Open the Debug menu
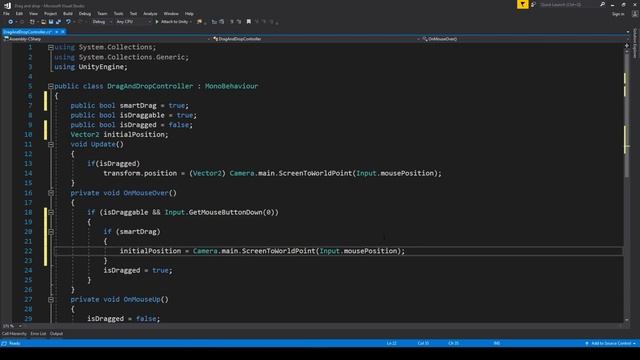Viewport: 640px width, 360px height. [85, 14]
